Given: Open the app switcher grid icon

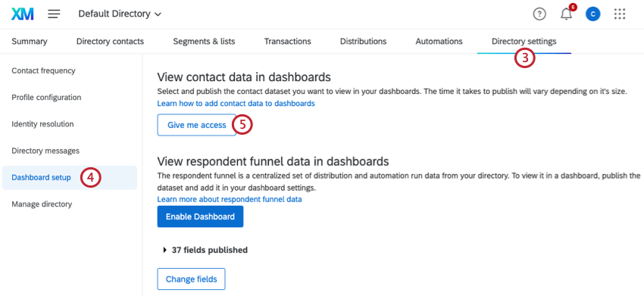Looking at the screenshot, I should [x=619, y=14].
